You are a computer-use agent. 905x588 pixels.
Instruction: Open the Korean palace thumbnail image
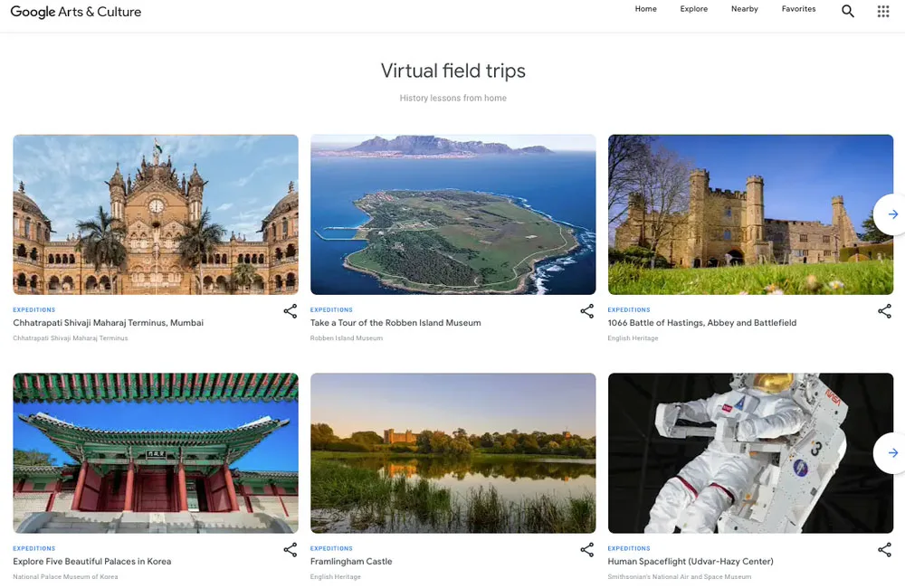[x=156, y=453]
